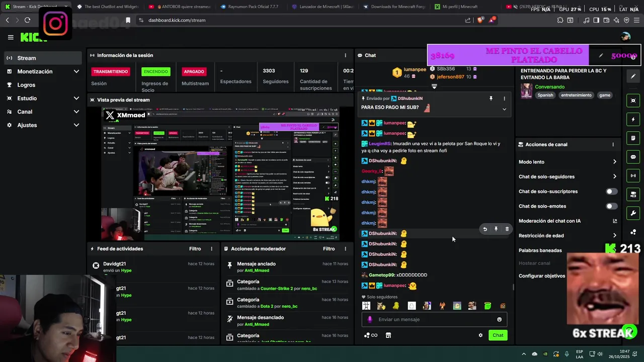This screenshot has height=362, width=644.
Task: Toggle Chat de solo-emotes switch
Action: click(x=611, y=206)
